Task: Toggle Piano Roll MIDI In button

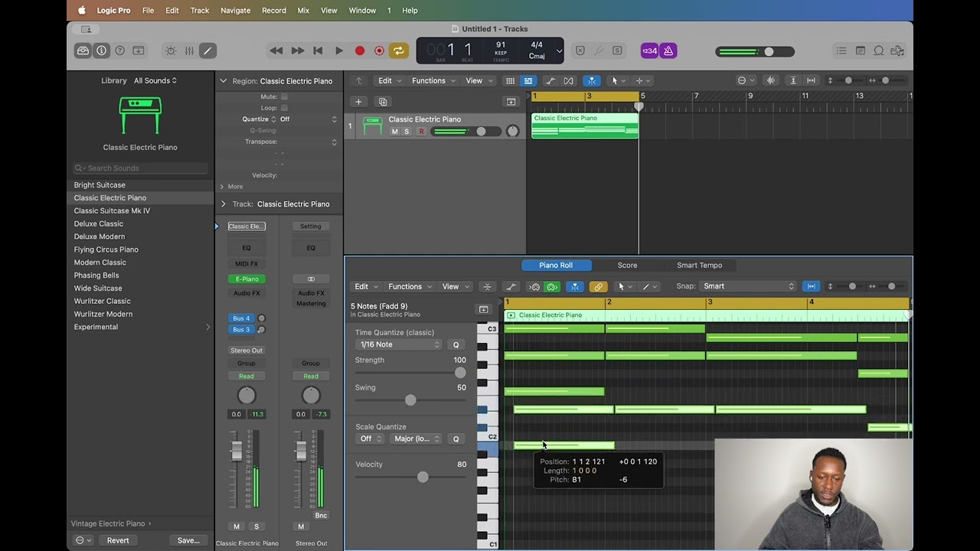Action: (534, 287)
